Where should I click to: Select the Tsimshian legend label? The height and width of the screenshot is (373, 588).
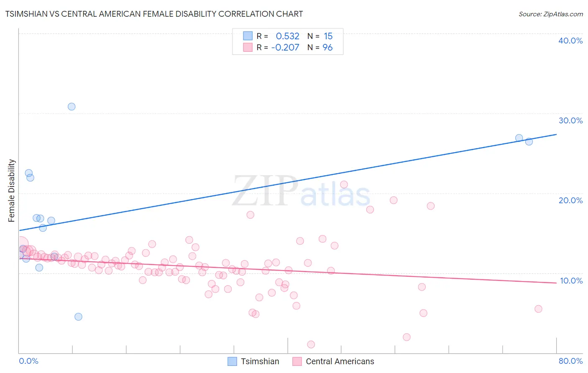(260, 361)
